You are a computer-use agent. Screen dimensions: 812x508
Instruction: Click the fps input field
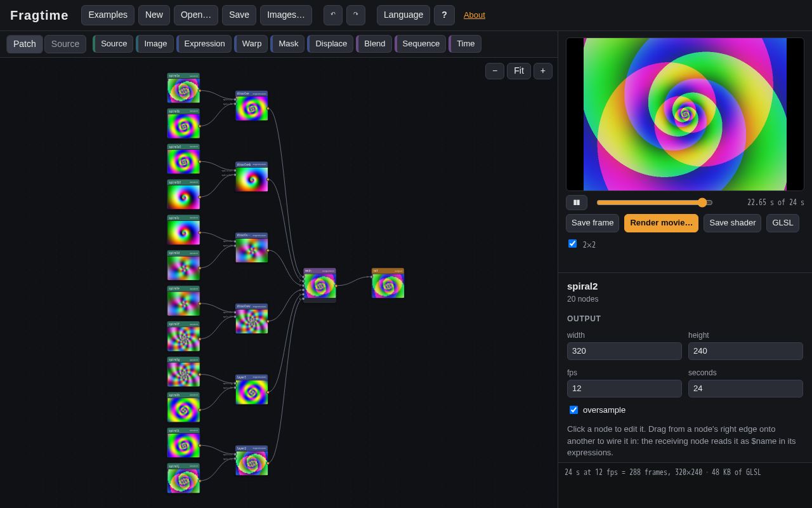pos(624,389)
